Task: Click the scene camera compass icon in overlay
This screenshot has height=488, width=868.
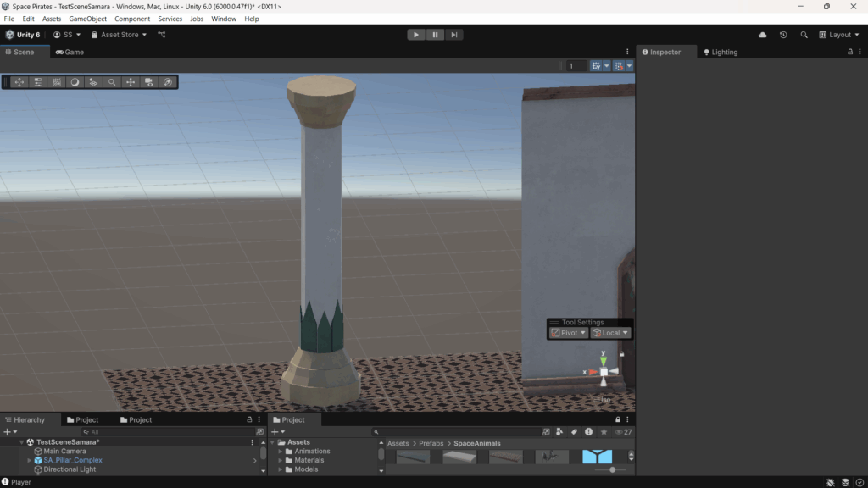Action: click(168, 82)
